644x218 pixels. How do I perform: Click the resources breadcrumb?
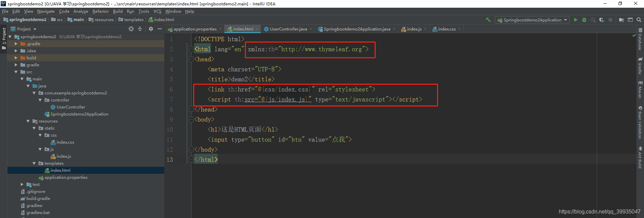pyautogui.click(x=101, y=20)
